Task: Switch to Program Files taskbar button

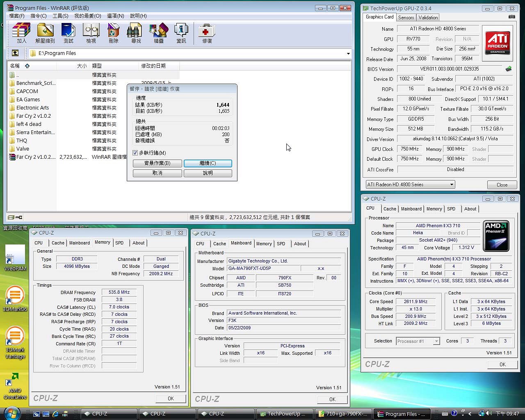Action: pos(402,414)
